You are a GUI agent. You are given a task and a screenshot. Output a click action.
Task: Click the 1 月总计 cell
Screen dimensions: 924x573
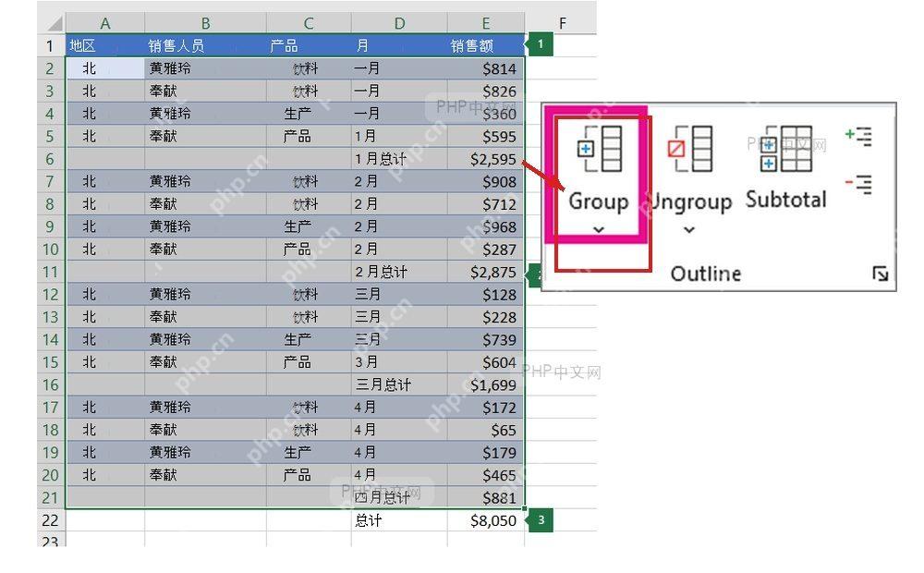pyautogui.click(x=399, y=159)
